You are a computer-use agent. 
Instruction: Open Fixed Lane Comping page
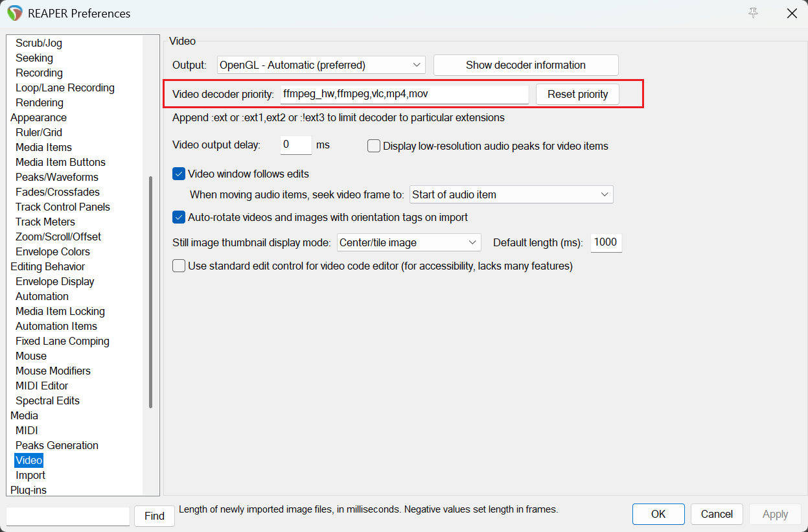coord(62,341)
